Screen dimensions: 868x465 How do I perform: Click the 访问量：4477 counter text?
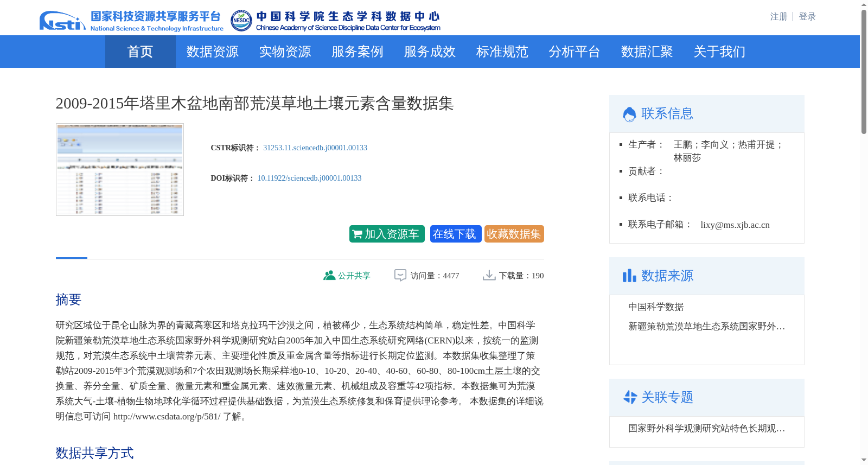tap(435, 276)
